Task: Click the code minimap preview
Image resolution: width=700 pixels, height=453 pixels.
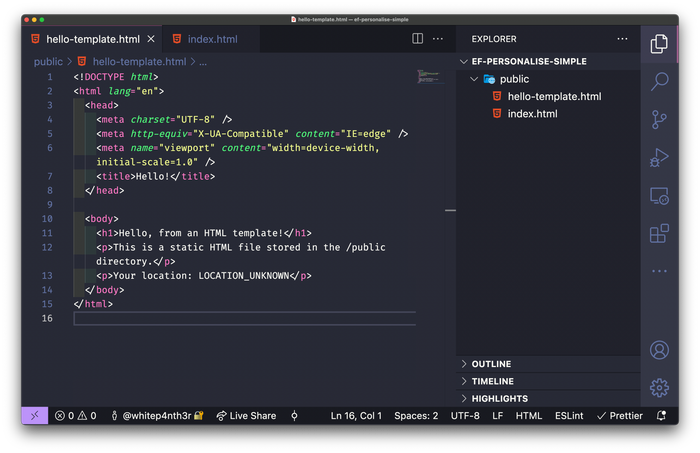Action: tap(429, 76)
